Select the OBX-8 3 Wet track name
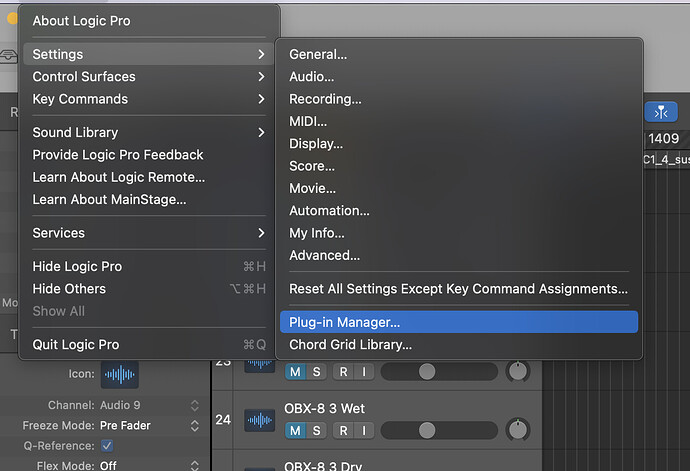The image size is (690, 471). (x=324, y=408)
